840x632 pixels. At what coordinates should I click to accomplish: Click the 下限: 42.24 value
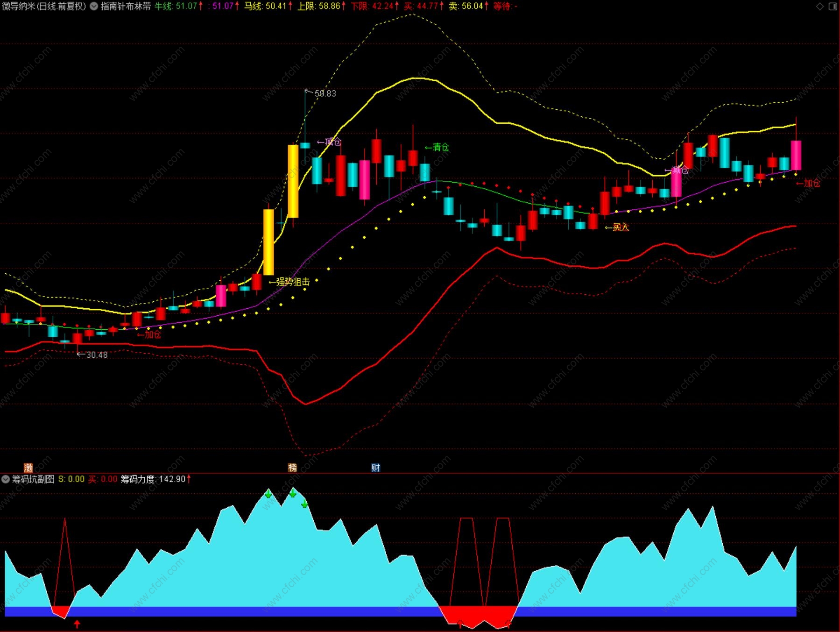[x=374, y=6]
